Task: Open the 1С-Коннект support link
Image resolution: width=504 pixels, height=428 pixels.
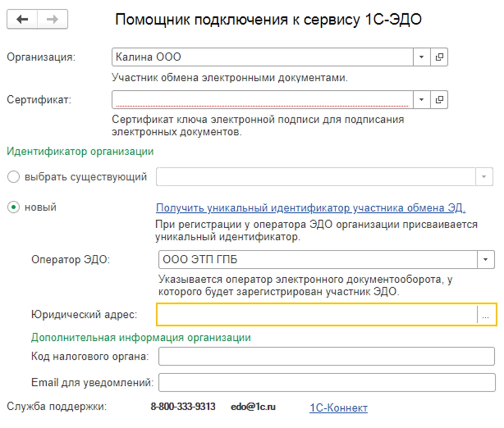Action: 339,408
